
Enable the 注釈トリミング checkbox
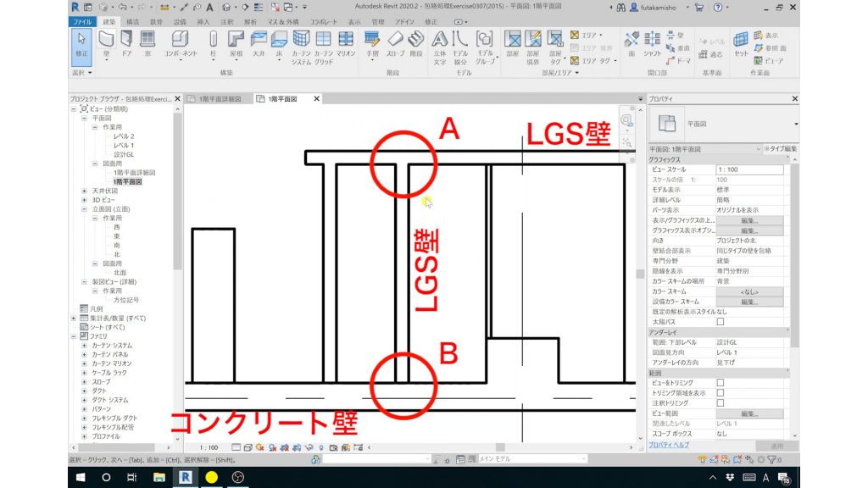tap(720, 402)
